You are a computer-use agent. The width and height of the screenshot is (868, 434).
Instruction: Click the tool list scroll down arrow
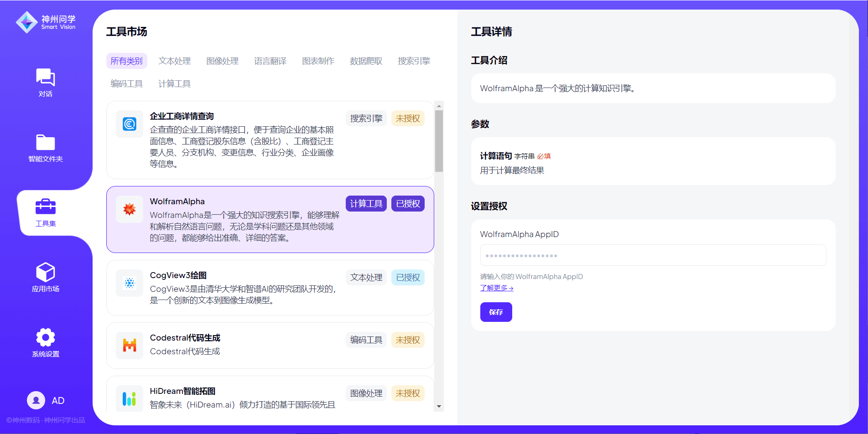(x=439, y=406)
